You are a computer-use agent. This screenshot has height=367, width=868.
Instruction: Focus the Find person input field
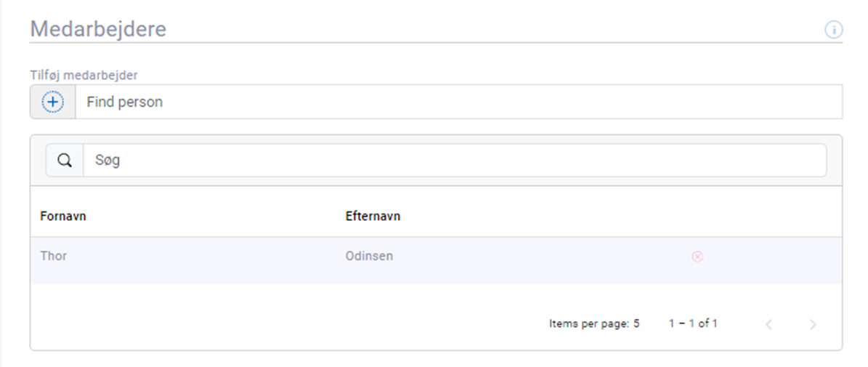pyautogui.click(x=458, y=102)
